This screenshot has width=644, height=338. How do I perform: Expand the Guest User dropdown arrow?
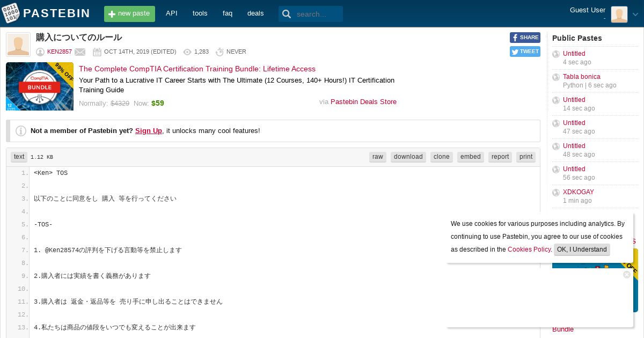coord(635,14)
